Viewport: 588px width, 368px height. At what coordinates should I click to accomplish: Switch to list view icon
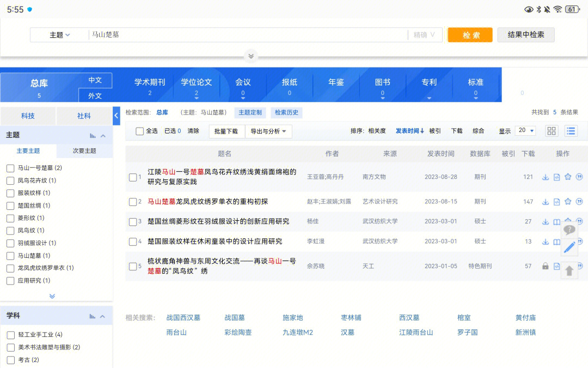click(571, 131)
